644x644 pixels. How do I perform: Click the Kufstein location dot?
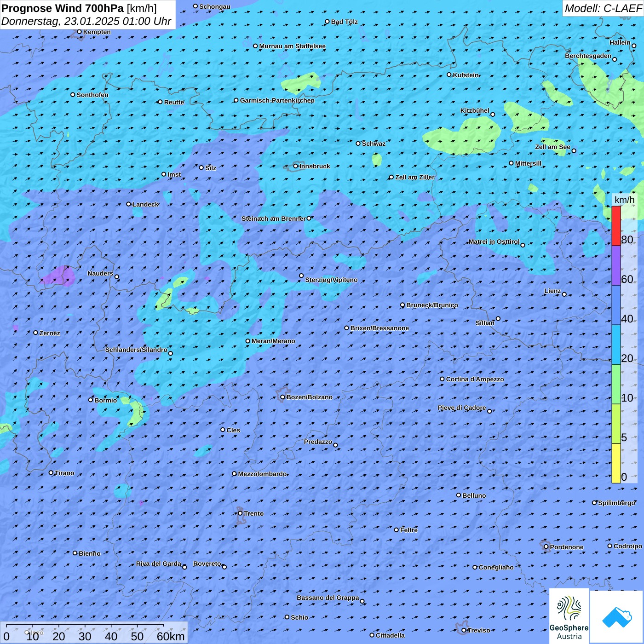(x=449, y=75)
